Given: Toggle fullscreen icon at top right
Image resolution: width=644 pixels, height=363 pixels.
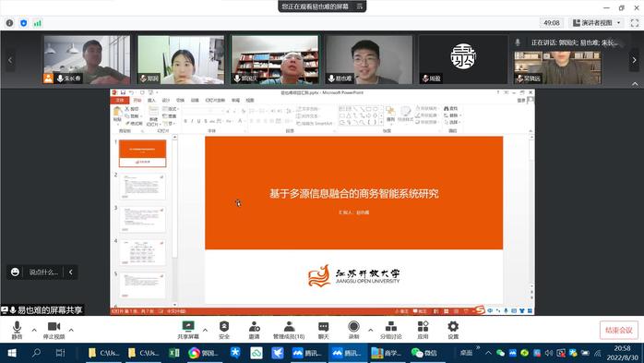Looking at the screenshot, I should click(x=635, y=23).
